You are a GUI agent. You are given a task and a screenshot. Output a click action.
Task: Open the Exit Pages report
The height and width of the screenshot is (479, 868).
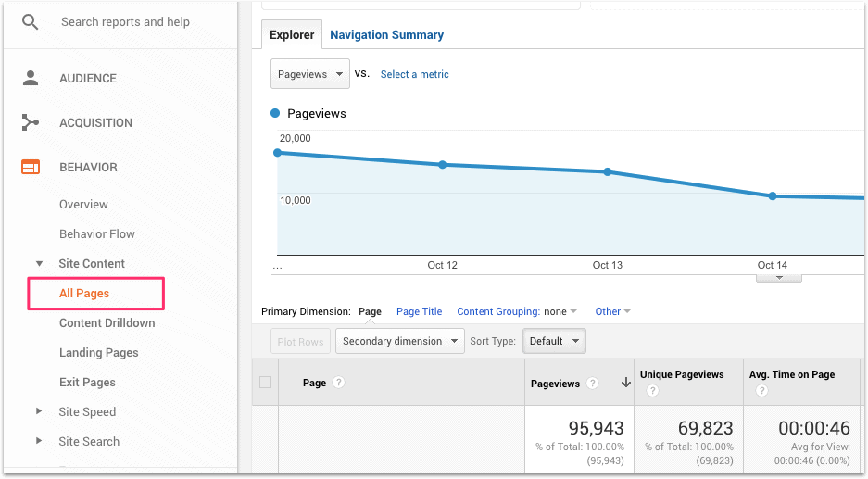click(87, 382)
